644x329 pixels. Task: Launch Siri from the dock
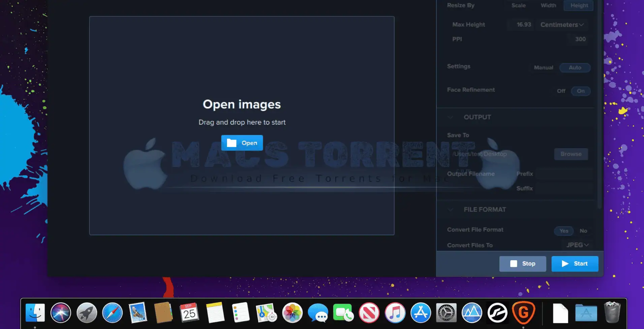coord(61,313)
